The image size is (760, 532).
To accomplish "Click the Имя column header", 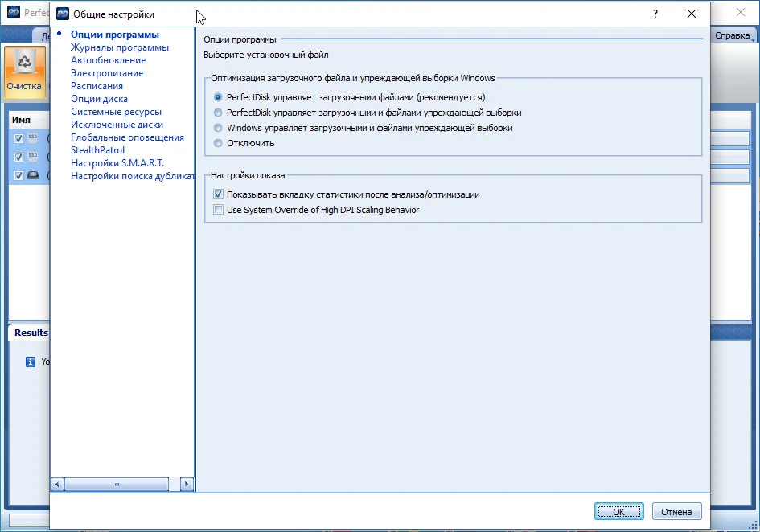I will (x=21, y=120).
